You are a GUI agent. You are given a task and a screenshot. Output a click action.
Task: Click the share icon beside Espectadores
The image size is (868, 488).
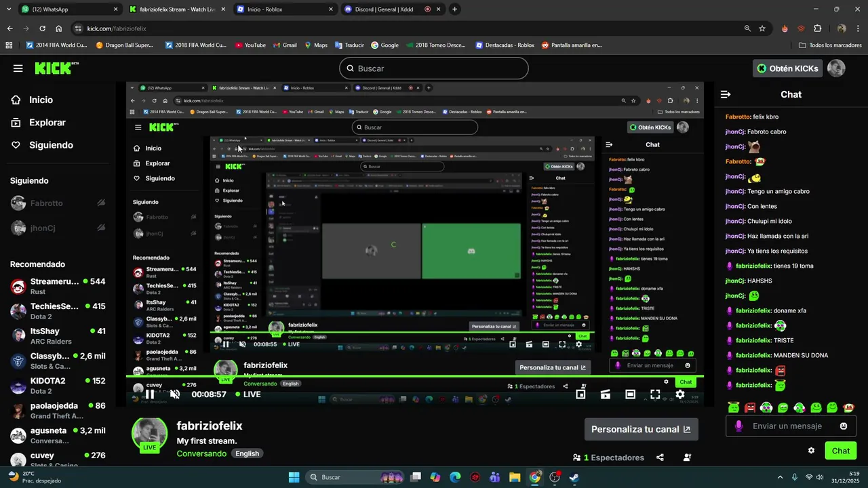[660, 457]
